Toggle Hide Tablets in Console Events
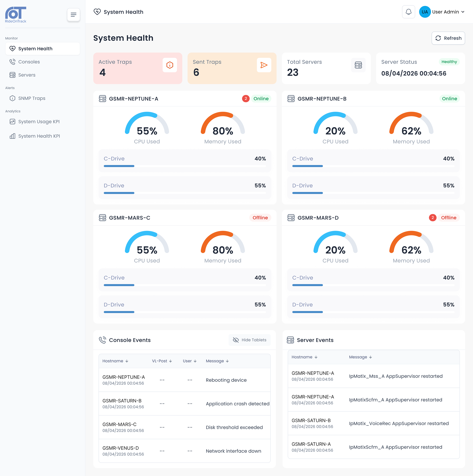The width and height of the screenshot is (473, 476). (250, 340)
